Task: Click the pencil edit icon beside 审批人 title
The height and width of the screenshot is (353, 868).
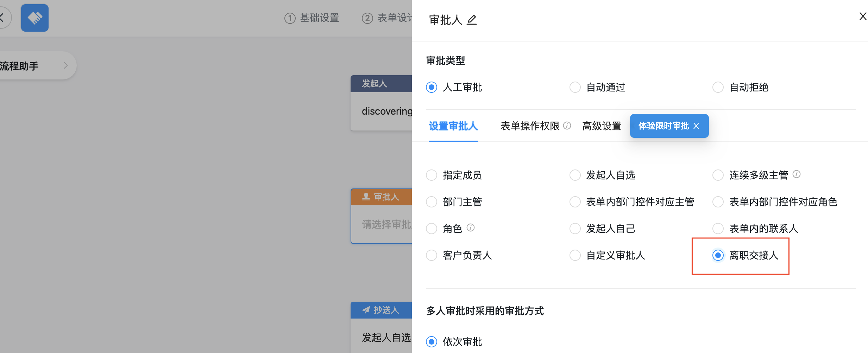Action: (x=472, y=20)
